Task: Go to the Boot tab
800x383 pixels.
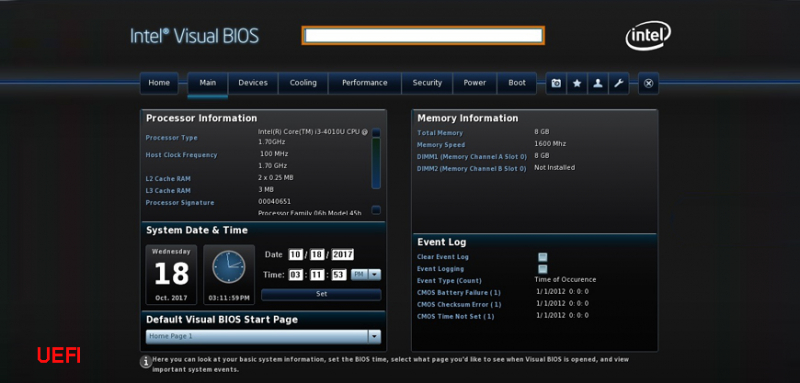Action: click(x=517, y=83)
